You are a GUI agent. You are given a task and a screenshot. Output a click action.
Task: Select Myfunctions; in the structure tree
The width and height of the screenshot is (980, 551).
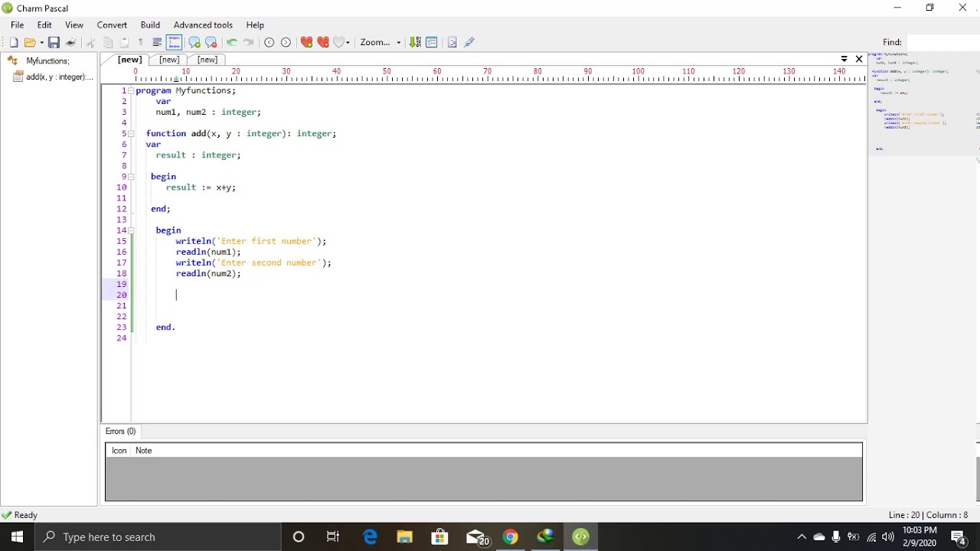47,61
